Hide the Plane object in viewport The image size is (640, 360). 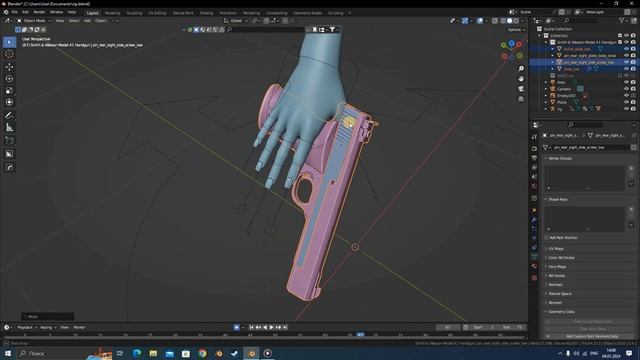point(626,102)
